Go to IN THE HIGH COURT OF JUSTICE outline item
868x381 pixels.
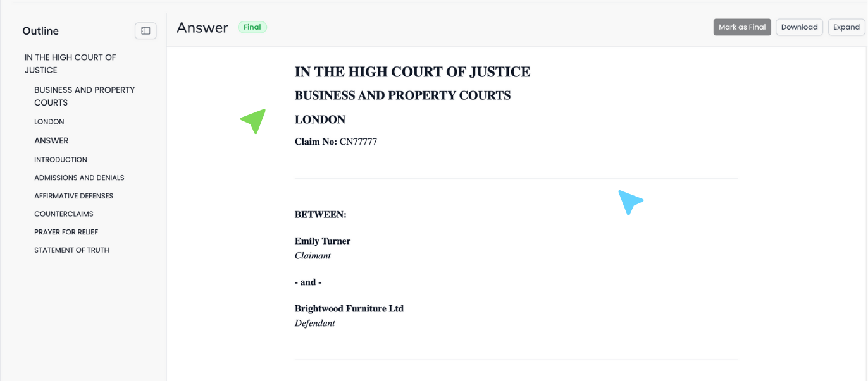pyautogui.click(x=70, y=64)
